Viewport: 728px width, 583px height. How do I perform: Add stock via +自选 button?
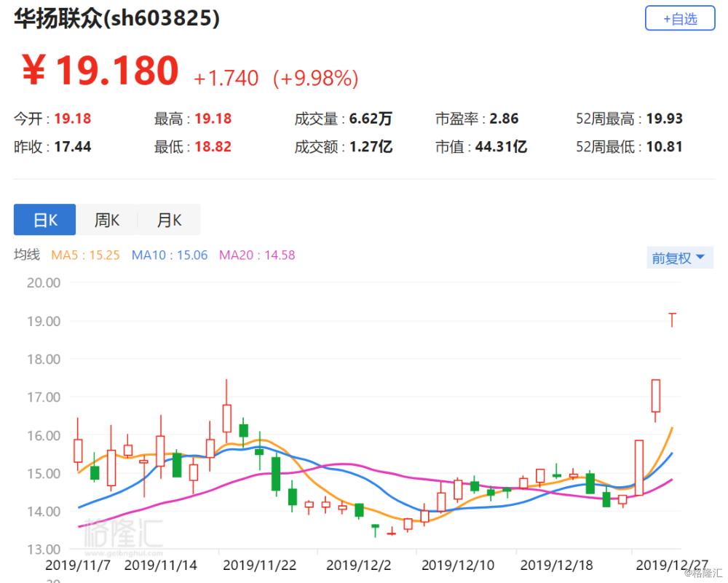point(680,19)
